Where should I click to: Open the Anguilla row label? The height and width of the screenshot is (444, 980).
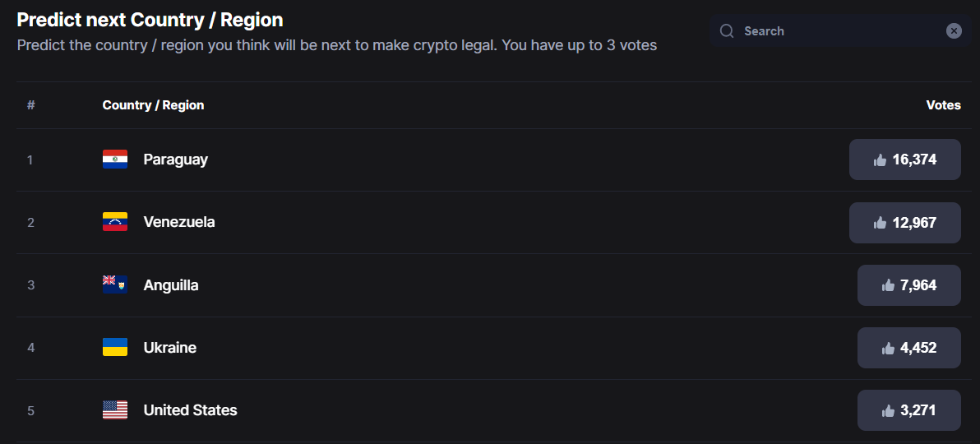(171, 285)
